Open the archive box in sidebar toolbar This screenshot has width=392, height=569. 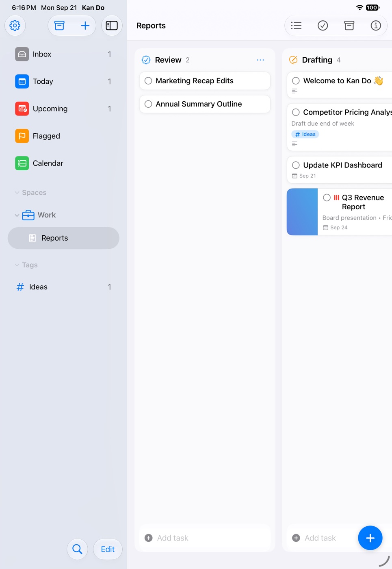(x=59, y=26)
